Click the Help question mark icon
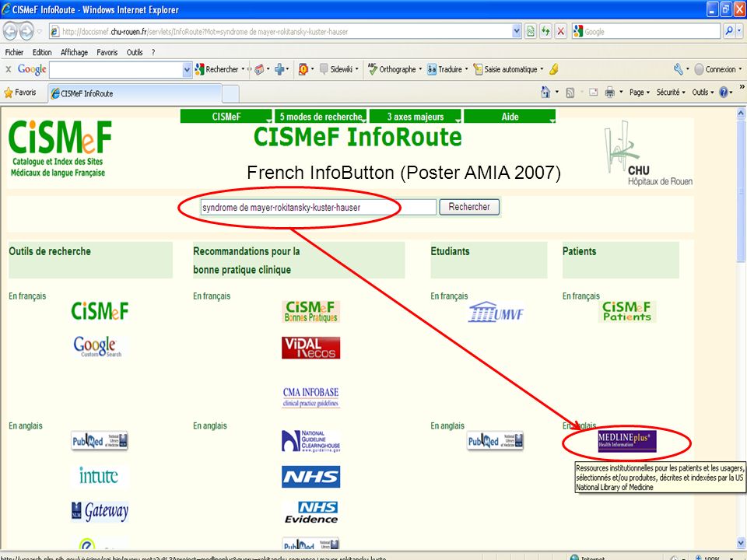747x560 pixels. (x=724, y=93)
